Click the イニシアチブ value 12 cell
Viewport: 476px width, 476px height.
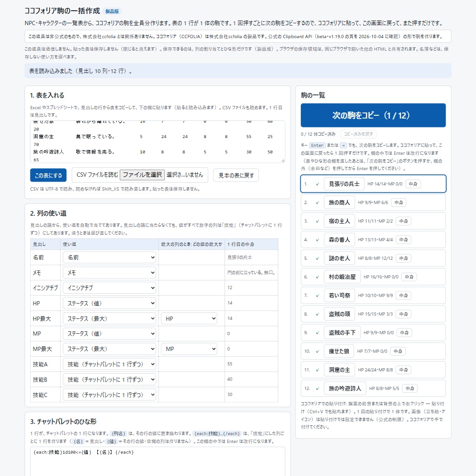pos(251,288)
